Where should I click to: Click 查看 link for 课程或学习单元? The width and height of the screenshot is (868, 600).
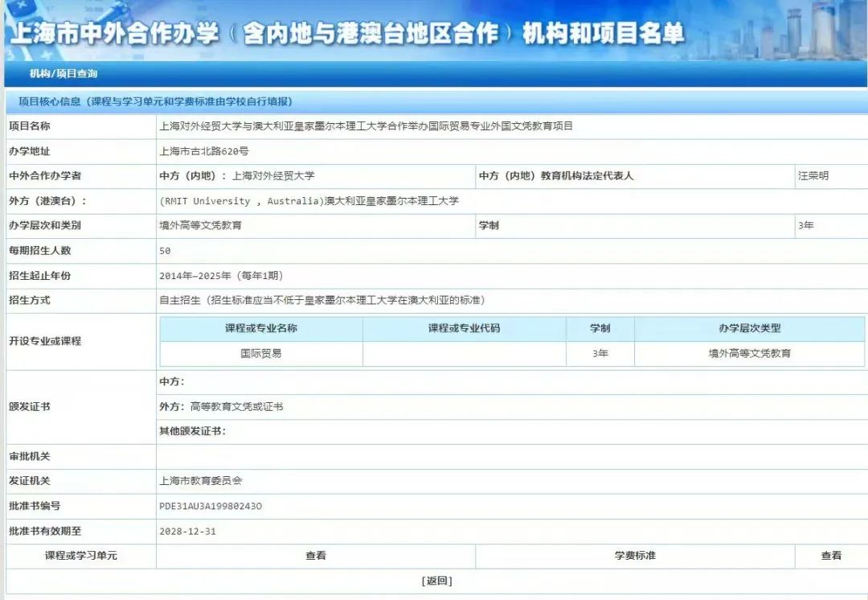(316, 556)
